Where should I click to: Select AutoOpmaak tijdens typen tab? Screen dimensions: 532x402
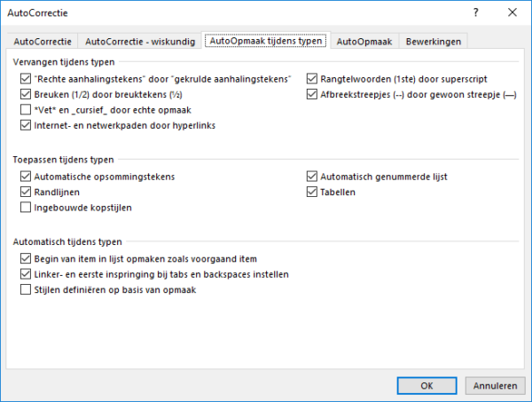tap(266, 41)
